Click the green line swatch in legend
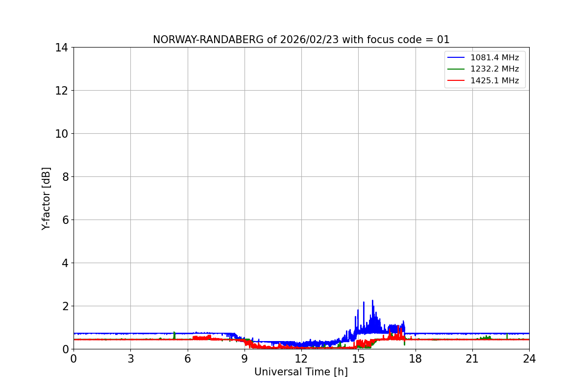Image resolution: width=588 pixels, height=392 pixels. tap(457, 70)
